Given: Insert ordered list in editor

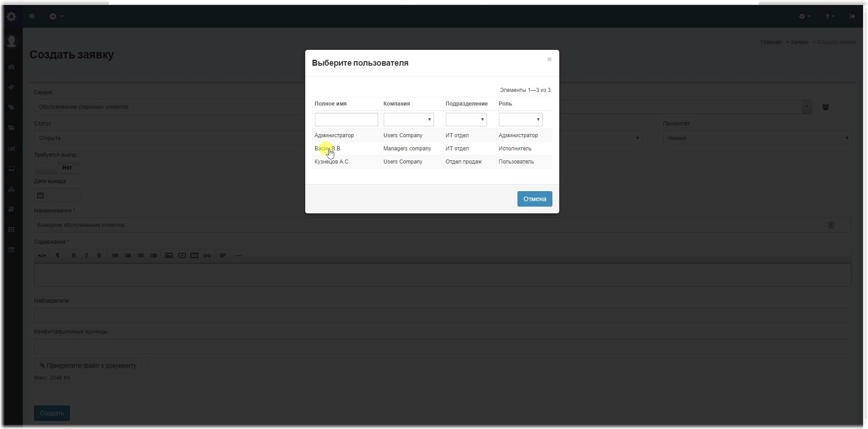Looking at the screenshot, I should [128, 255].
